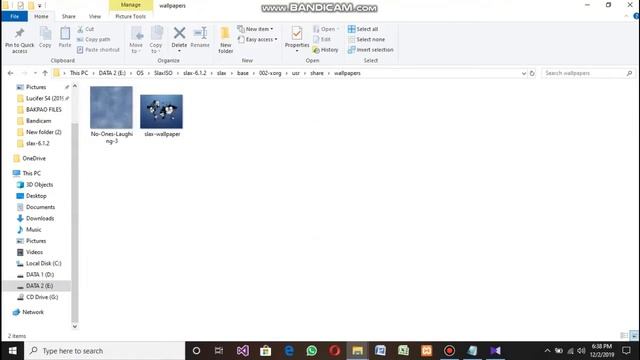Open recent locations dropdown
Viewport: 640px width, 360px height.
(35, 73)
